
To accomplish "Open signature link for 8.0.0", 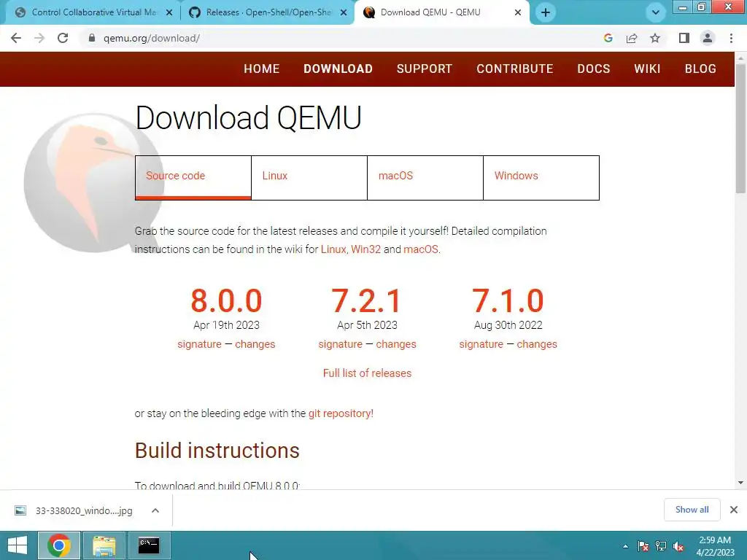I will (199, 344).
